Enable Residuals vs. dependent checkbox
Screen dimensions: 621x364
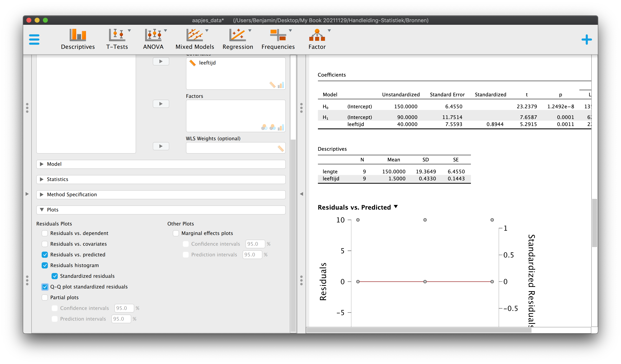click(45, 233)
